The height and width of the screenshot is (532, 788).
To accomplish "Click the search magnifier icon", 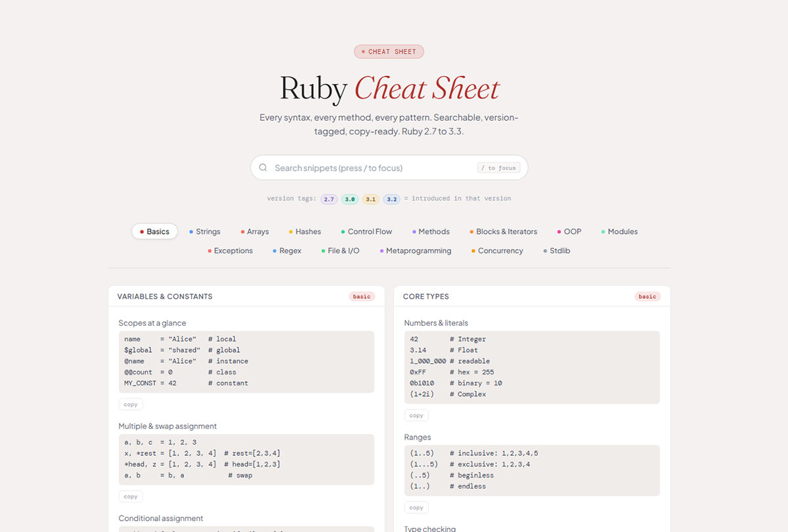I will pyautogui.click(x=263, y=167).
